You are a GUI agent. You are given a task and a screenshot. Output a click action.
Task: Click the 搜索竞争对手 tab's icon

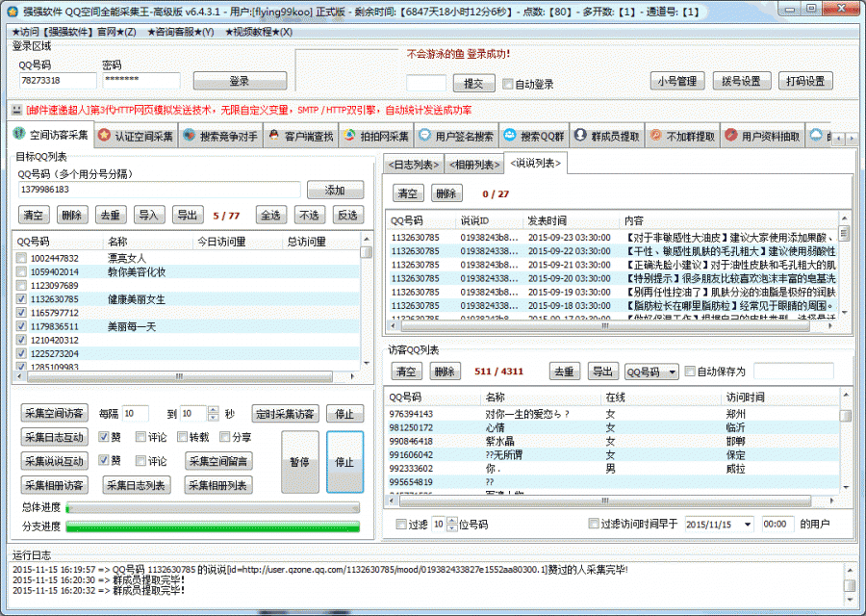(x=189, y=135)
